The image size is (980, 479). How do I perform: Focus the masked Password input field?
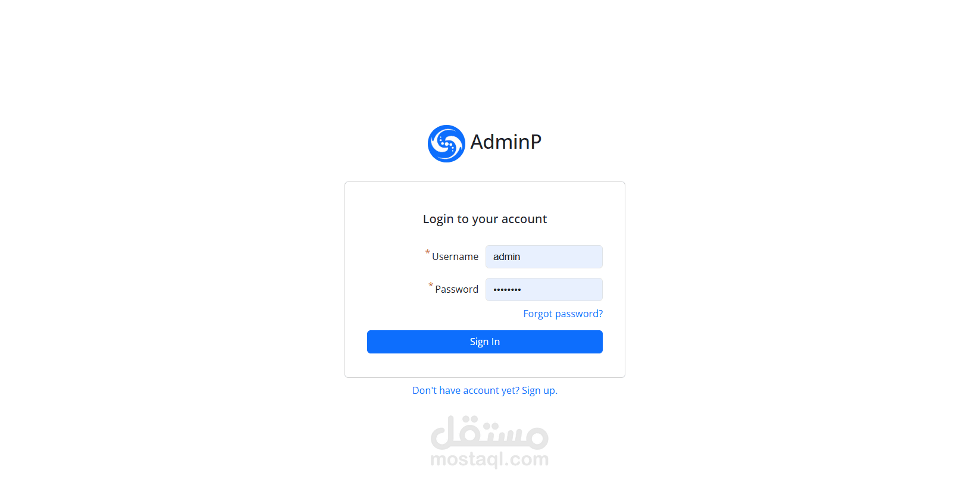pos(544,289)
